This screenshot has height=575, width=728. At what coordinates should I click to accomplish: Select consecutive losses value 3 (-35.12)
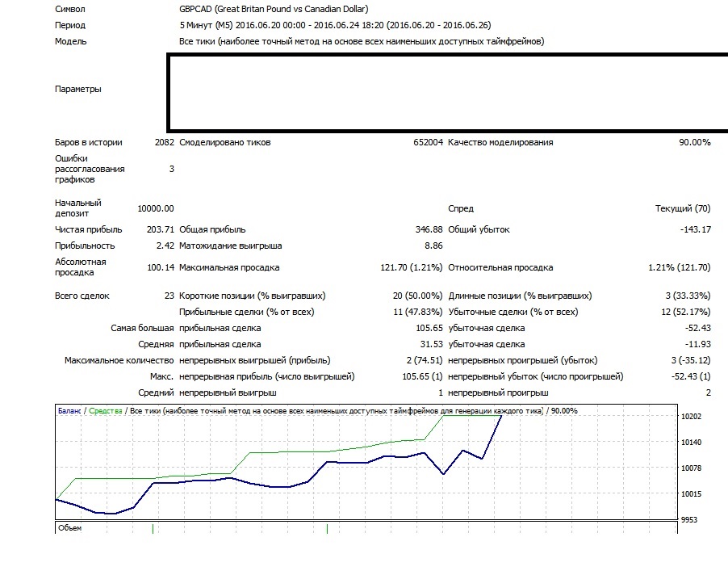click(x=691, y=360)
